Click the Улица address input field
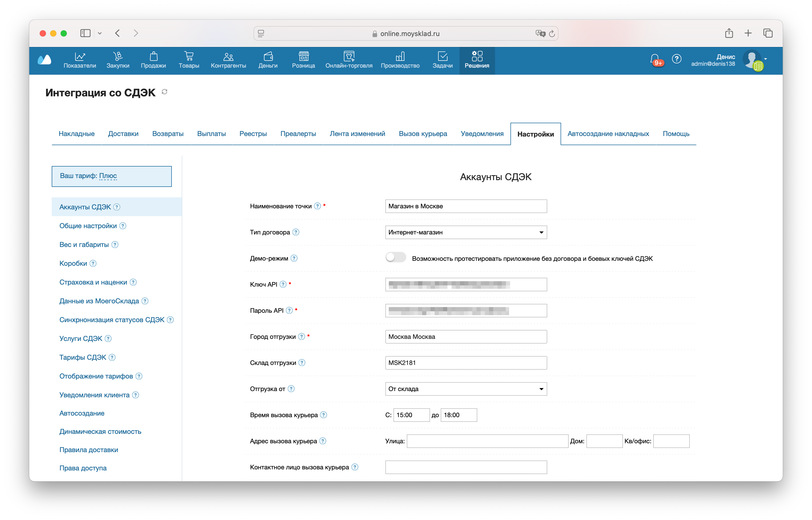Screen dimensions: 812x520 [x=487, y=441]
